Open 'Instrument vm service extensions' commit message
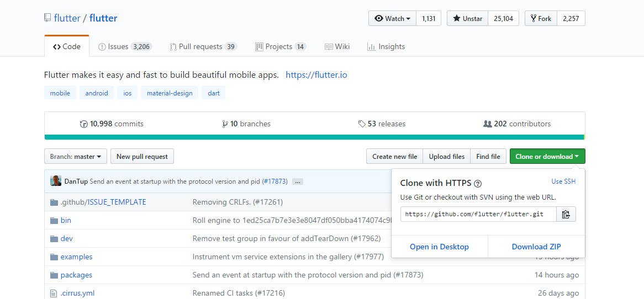This screenshot has width=644, height=299. pyautogui.click(x=288, y=257)
